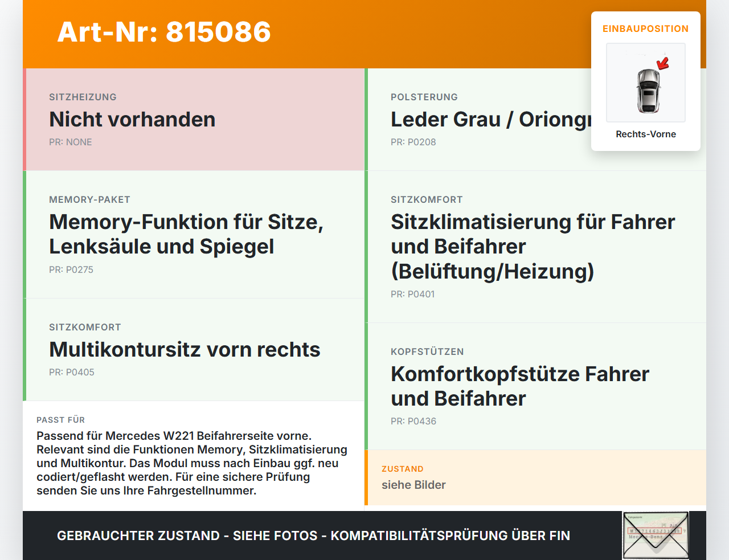This screenshot has width=729, height=560.
Task: Click the PR: P0208 code
Action: pos(413,142)
